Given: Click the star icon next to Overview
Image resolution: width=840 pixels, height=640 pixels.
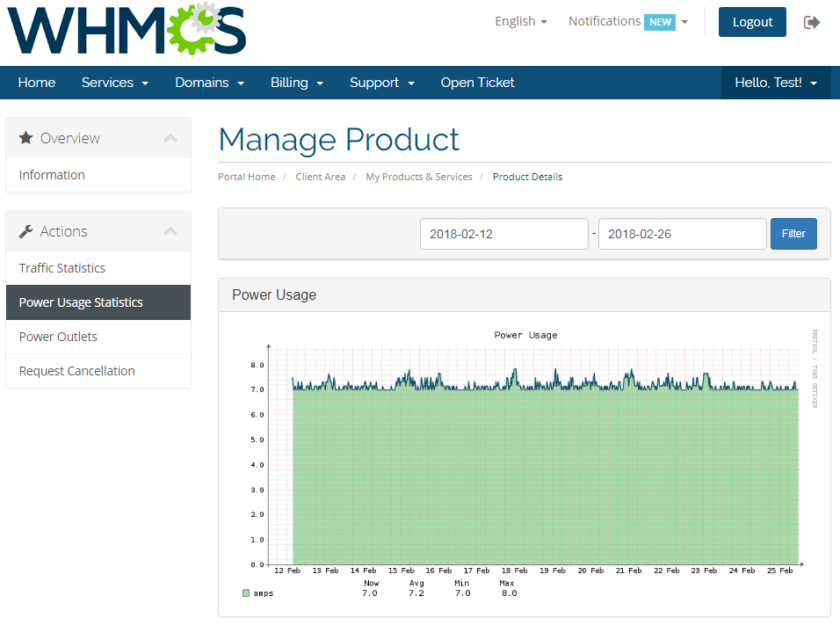Looking at the screenshot, I should coord(26,138).
